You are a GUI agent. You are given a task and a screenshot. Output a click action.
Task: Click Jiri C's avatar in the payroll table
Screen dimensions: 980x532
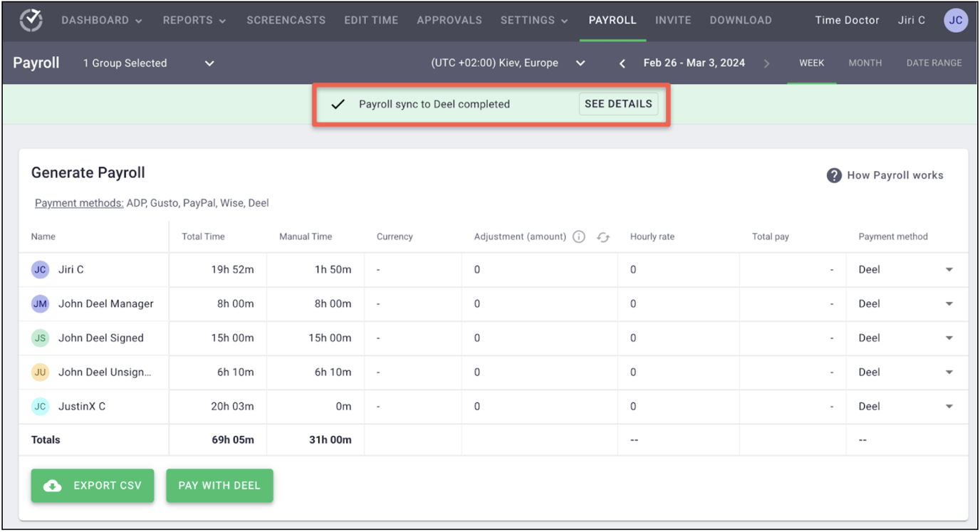tap(40, 269)
